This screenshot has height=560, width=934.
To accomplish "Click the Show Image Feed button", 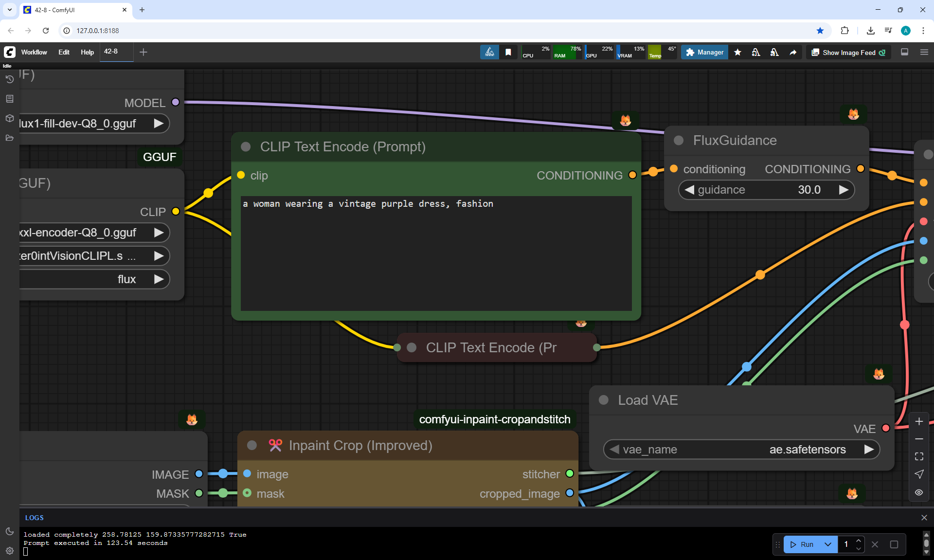I will point(848,53).
